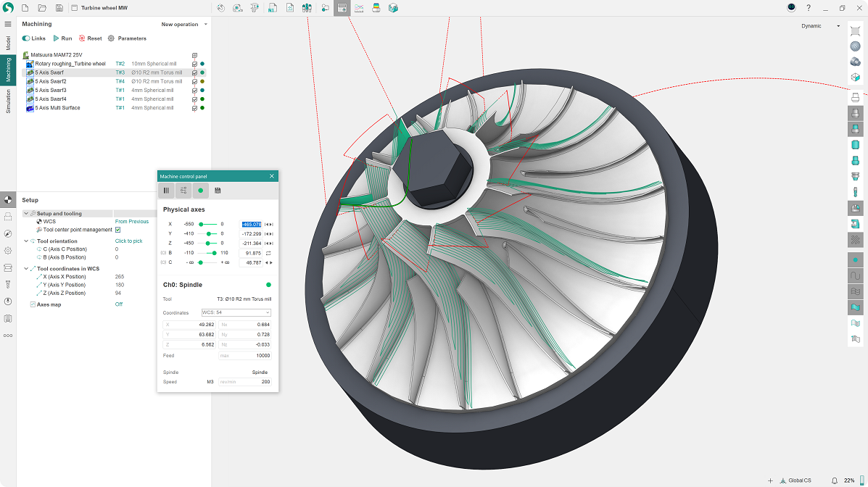Toggle checkbox for 5 Axis Swarf2 operation
The height and width of the screenshot is (487, 868).
[194, 82]
